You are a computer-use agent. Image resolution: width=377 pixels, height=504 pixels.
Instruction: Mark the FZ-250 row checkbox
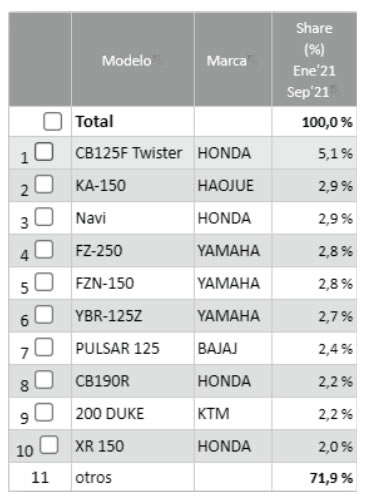point(44,250)
